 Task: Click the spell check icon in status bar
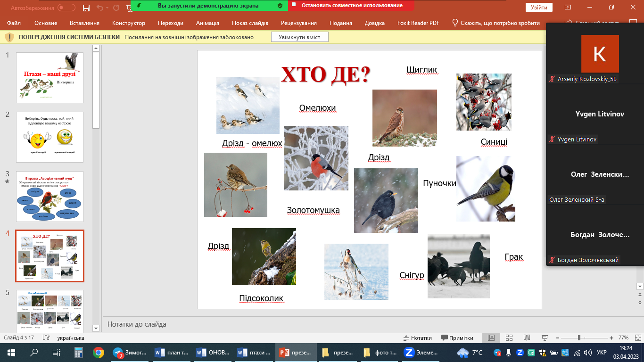[47, 338]
